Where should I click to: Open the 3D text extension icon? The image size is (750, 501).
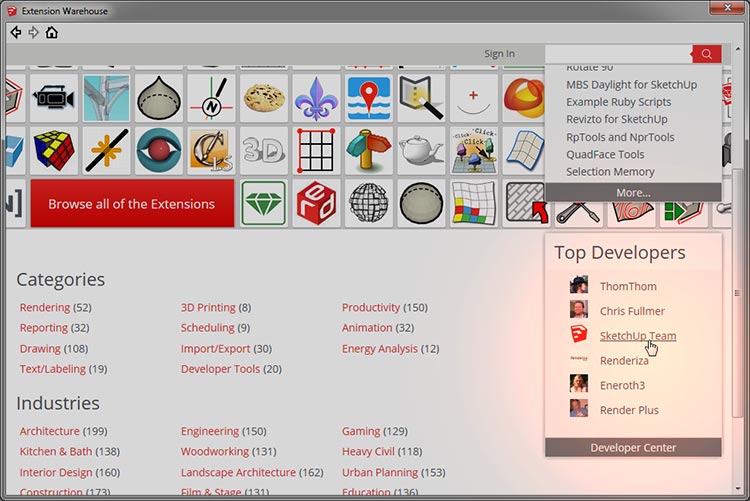(x=264, y=151)
